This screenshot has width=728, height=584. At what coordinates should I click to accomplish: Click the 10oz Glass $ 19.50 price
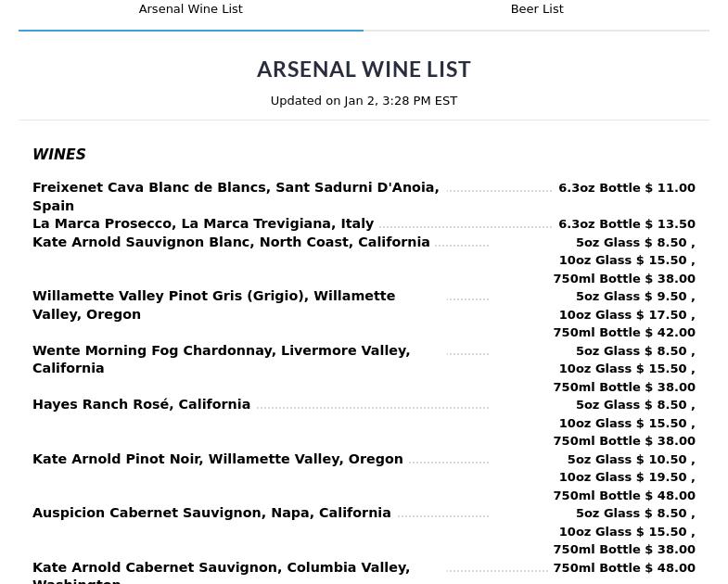(627, 477)
